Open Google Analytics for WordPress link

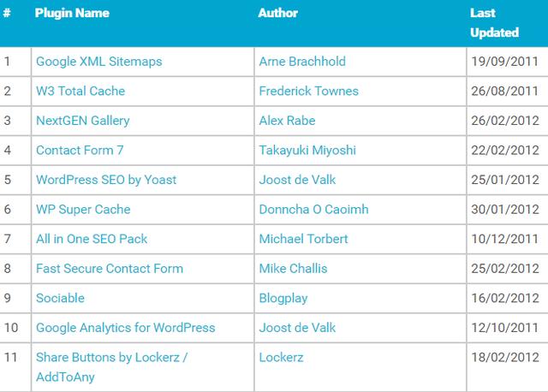click(x=125, y=327)
